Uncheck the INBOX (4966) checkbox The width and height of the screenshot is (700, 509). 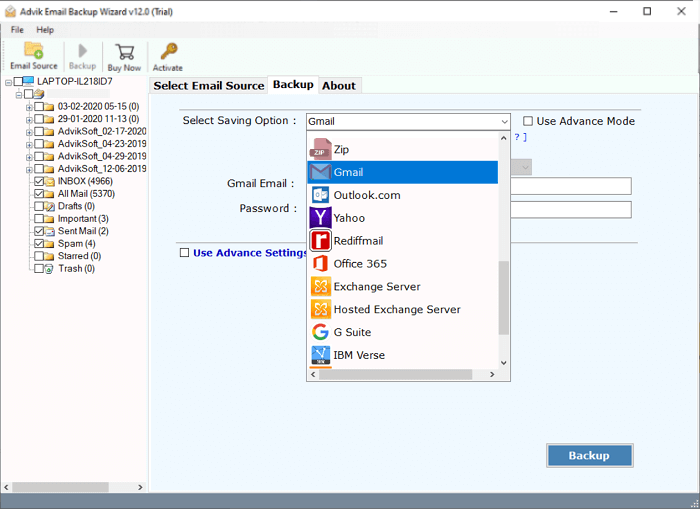[39, 181]
